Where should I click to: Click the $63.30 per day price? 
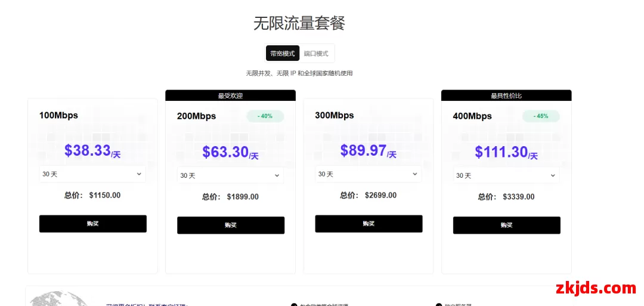230,152
